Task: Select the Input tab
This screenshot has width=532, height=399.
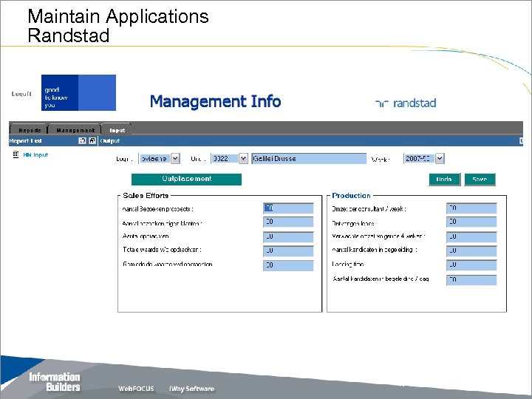Action: point(117,130)
